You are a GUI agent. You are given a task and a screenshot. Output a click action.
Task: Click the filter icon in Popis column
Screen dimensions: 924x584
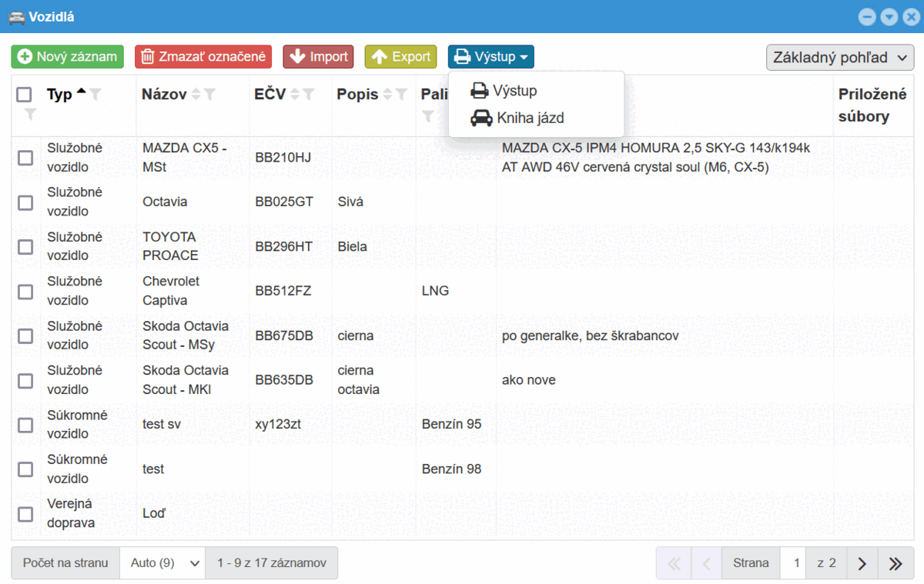click(401, 95)
